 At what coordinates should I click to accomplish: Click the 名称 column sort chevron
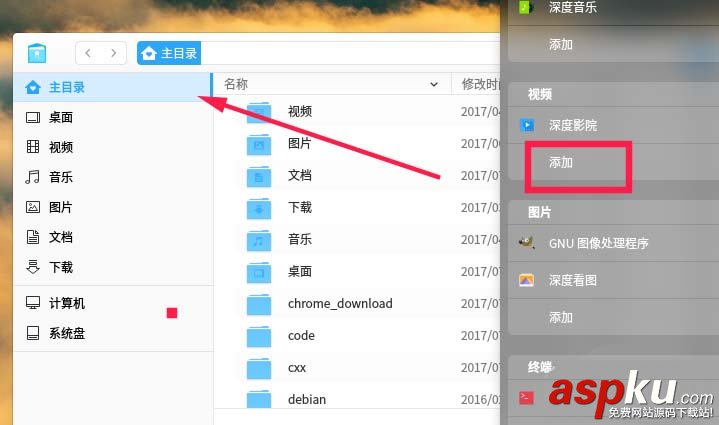coord(434,84)
